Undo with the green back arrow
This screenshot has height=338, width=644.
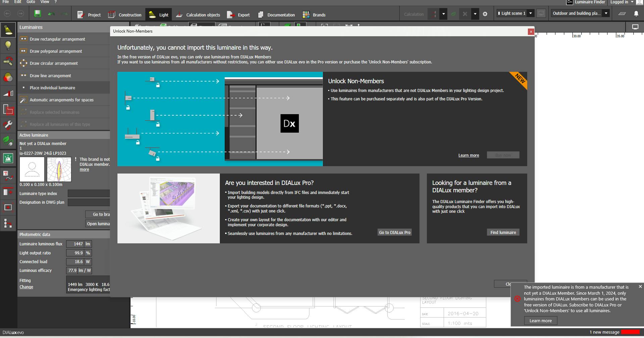point(51,14)
